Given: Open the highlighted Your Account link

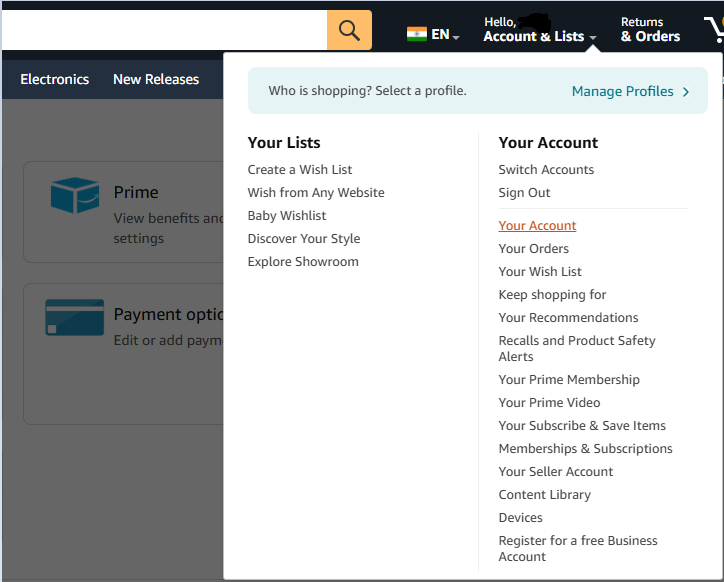Looking at the screenshot, I should (537, 225).
